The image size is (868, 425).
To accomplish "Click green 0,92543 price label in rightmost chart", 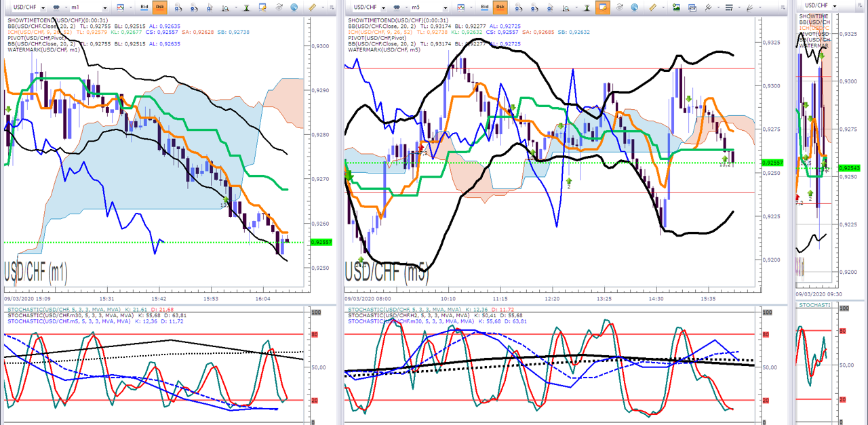I will point(848,167).
